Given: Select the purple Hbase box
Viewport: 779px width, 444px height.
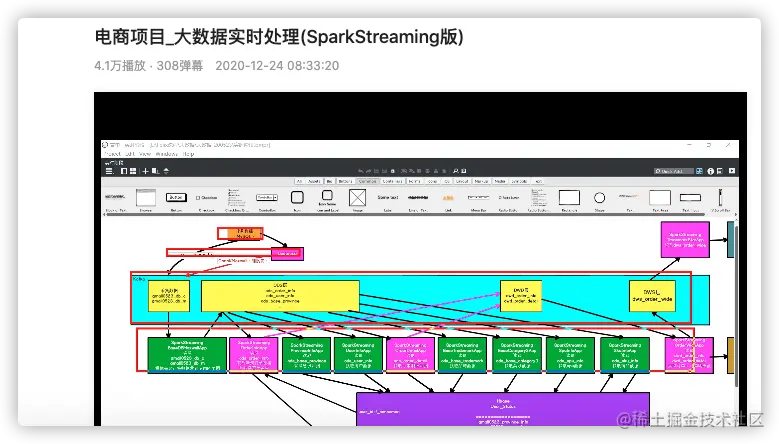Looking at the screenshot, I should 503,409.
